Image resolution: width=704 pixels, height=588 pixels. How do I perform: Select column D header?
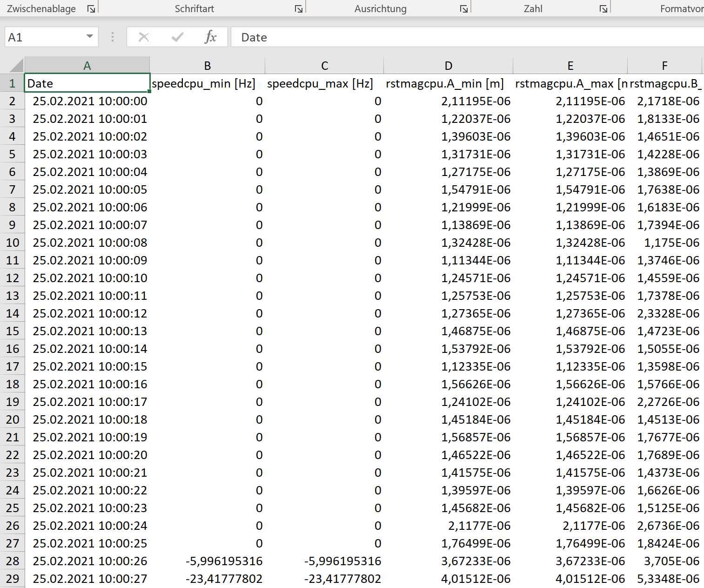[448, 66]
